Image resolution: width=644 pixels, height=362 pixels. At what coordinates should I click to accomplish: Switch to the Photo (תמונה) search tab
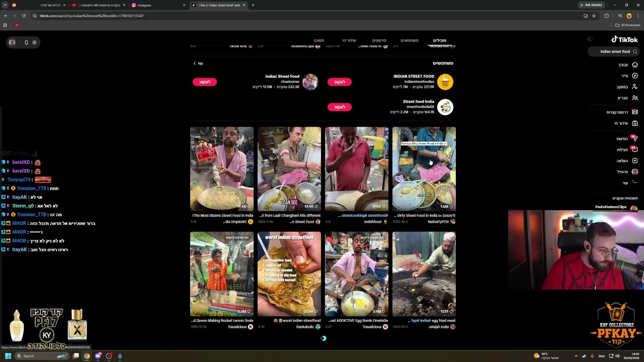pyautogui.click(x=319, y=40)
